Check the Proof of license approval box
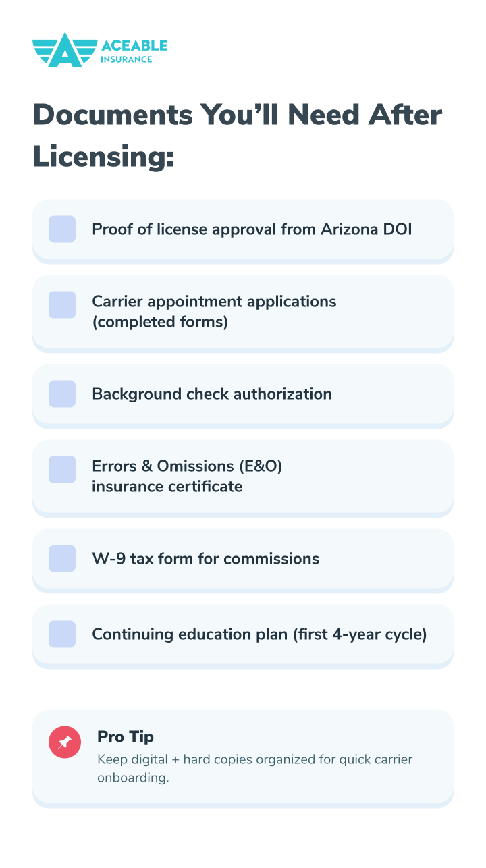The width and height of the screenshot is (486, 868). (x=62, y=229)
